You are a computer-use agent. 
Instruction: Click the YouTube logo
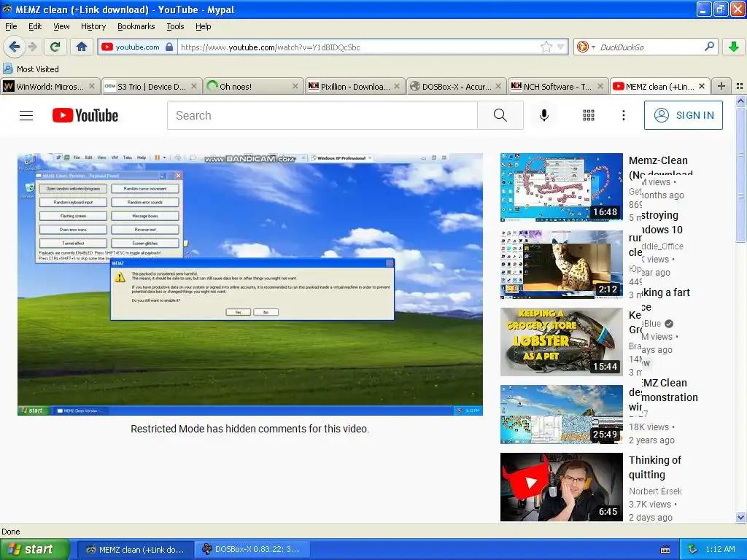[x=85, y=115]
